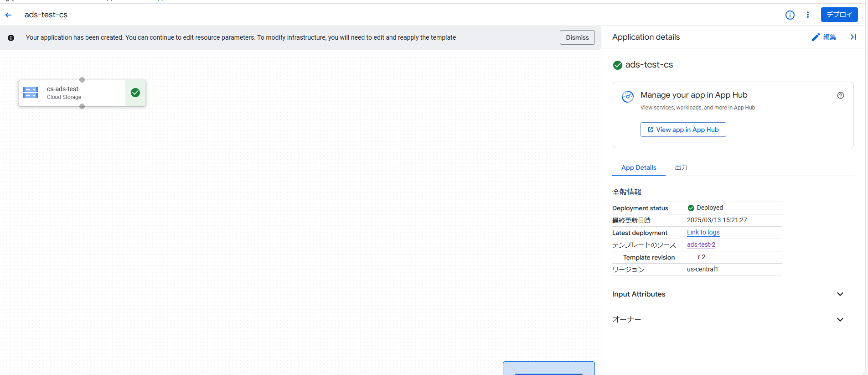Click the r-2 template revision value
The width and height of the screenshot is (868, 375).
click(702, 257)
